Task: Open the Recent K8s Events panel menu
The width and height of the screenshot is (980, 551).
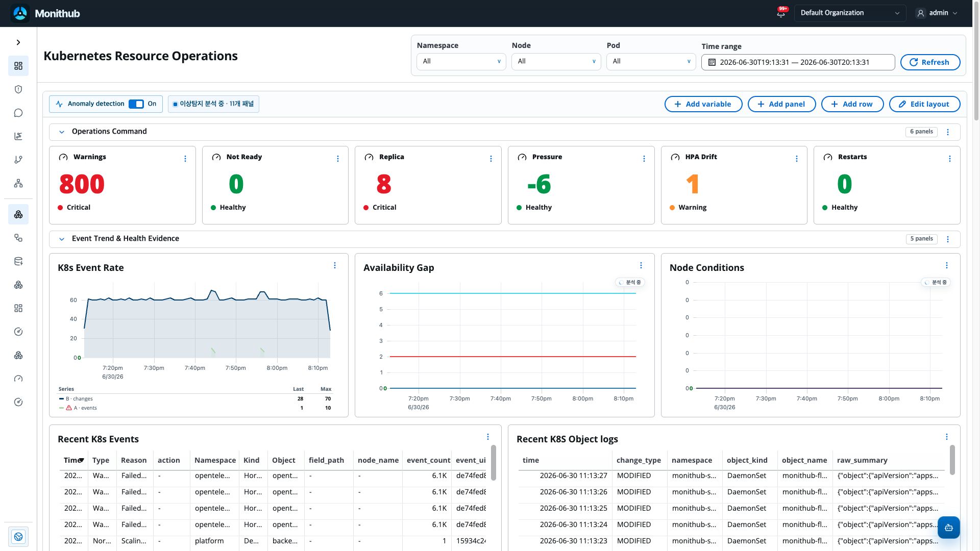Action: point(488,437)
